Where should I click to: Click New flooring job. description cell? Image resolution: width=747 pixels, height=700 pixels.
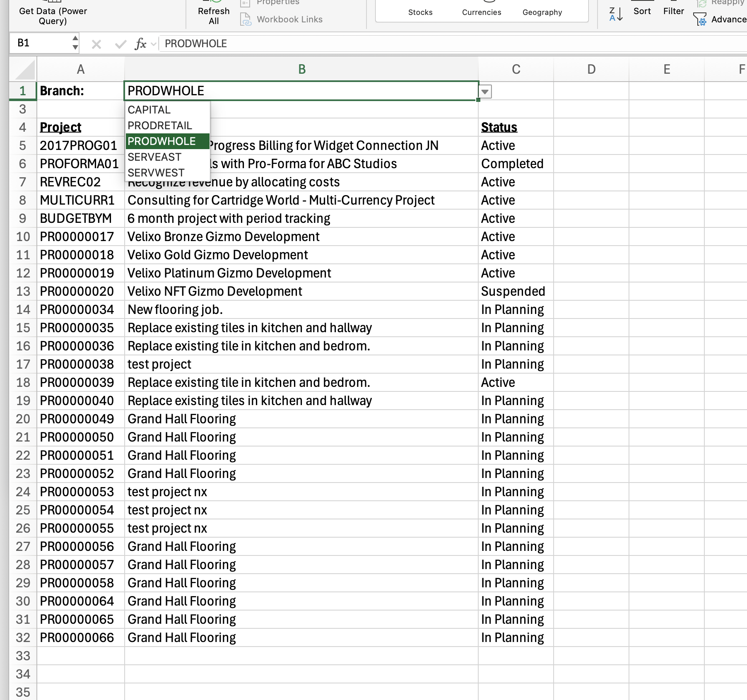[x=301, y=309]
